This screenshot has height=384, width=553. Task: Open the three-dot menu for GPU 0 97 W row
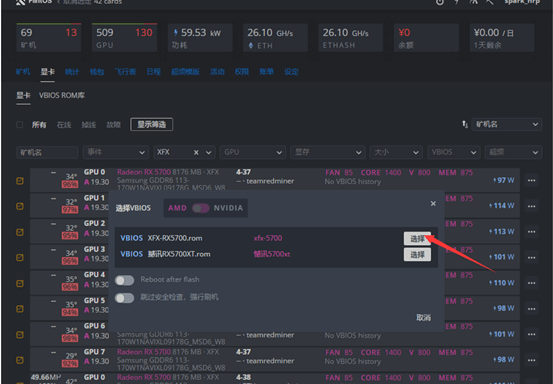click(531, 181)
